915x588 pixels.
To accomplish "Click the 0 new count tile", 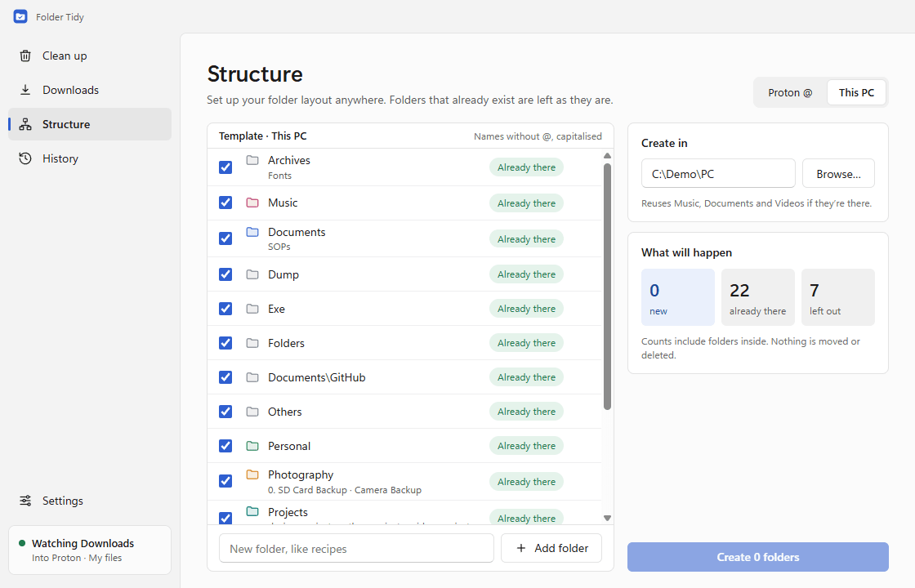I will coord(677,297).
